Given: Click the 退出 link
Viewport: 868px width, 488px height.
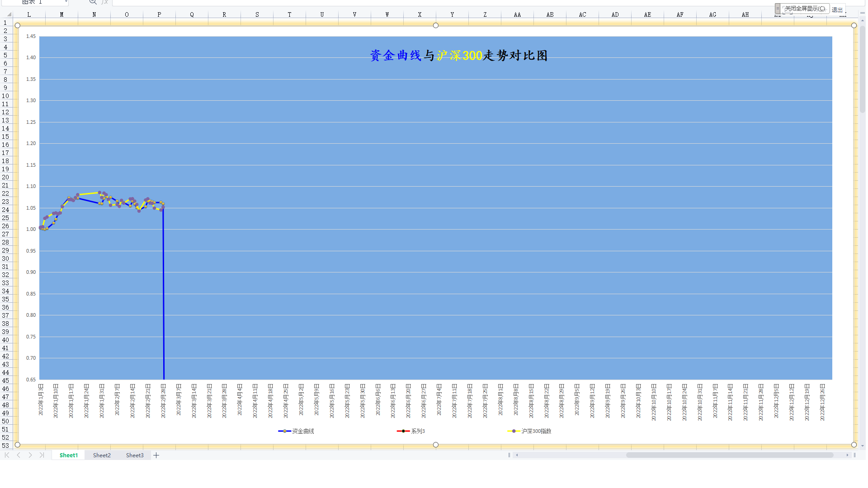Looking at the screenshot, I should [x=837, y=9].
